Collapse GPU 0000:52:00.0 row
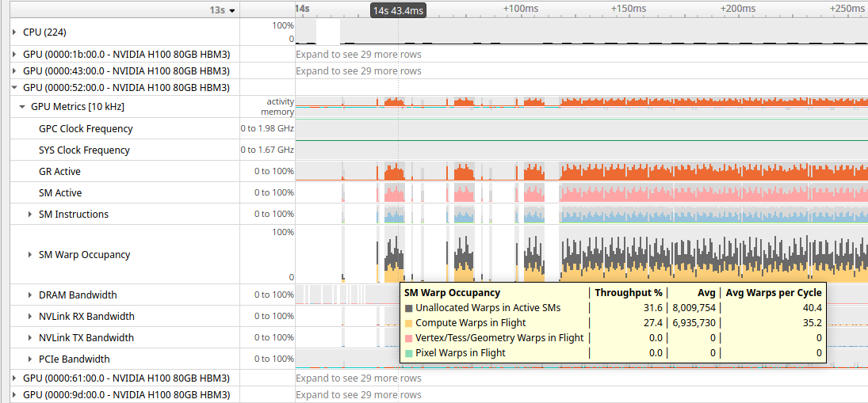 14,87
